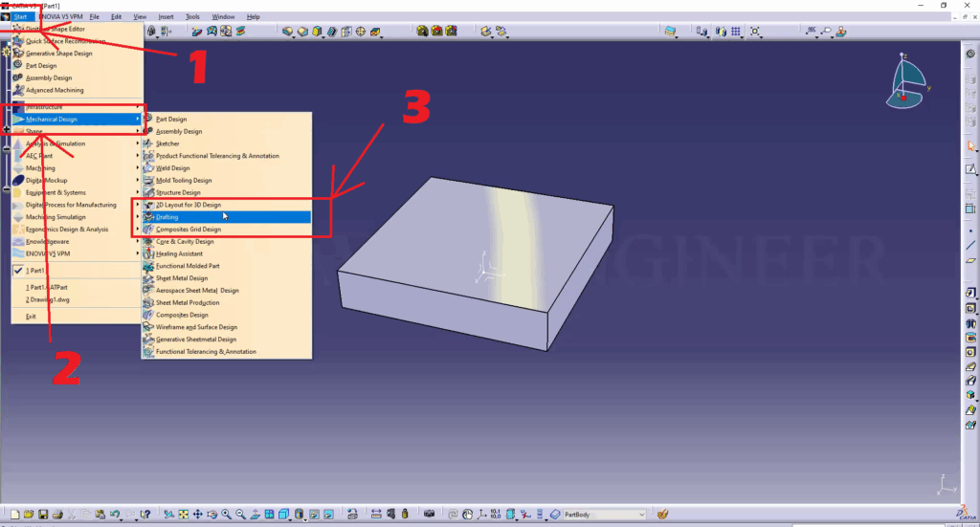Select Sheet Metal Design workbench entry
Screen dimensions: 980x527
[182, 278]
